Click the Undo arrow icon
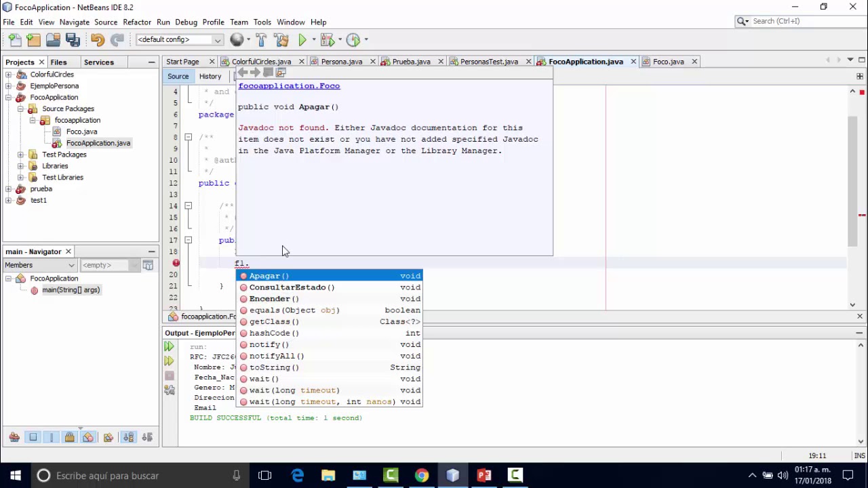868x488 pixels. pos(97,40)
